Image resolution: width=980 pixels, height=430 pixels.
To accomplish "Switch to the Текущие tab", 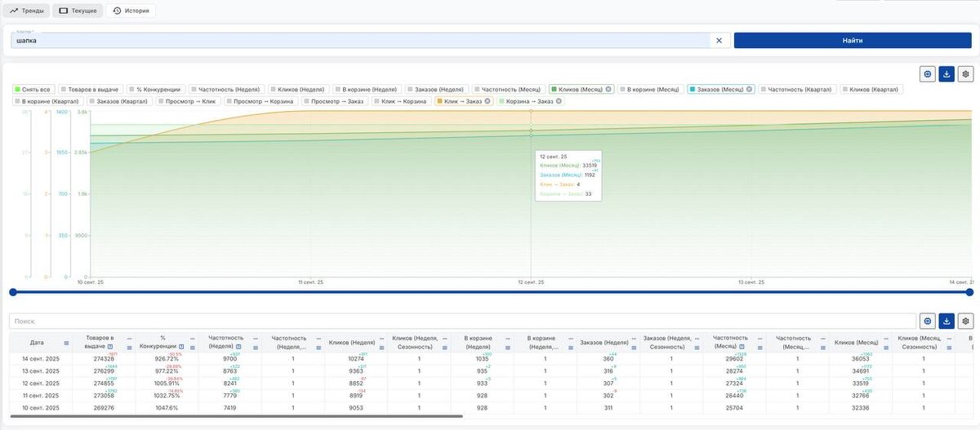I will 78,11.
